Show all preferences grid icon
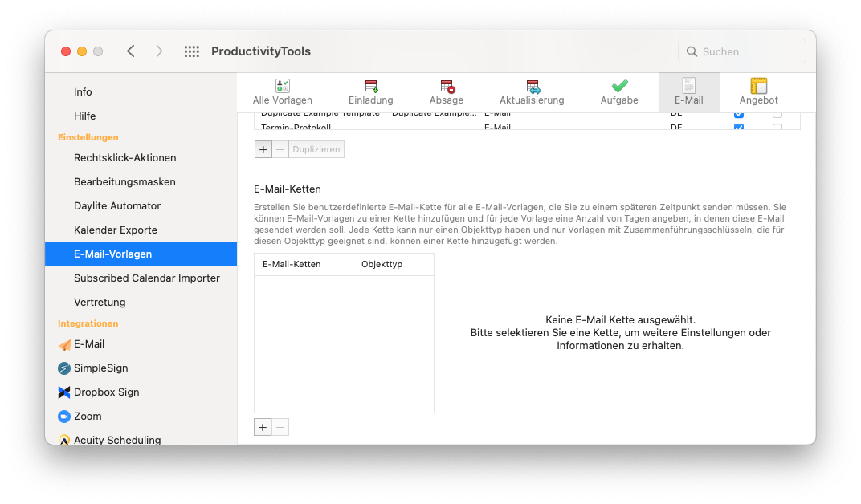Image resolution: width=861 pixels, height=504 pixels. pos(192,51)
